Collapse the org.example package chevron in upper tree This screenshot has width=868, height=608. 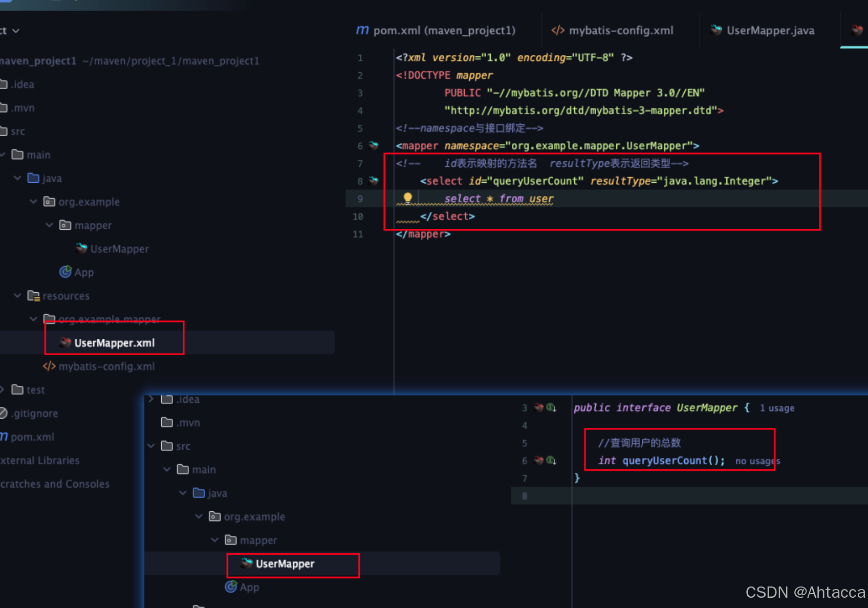pyautogui.click(x=33, y=202)
